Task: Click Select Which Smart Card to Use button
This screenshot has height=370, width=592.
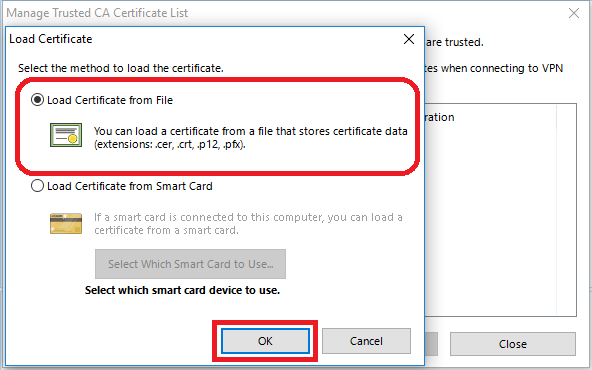Action: pos(190,264)
